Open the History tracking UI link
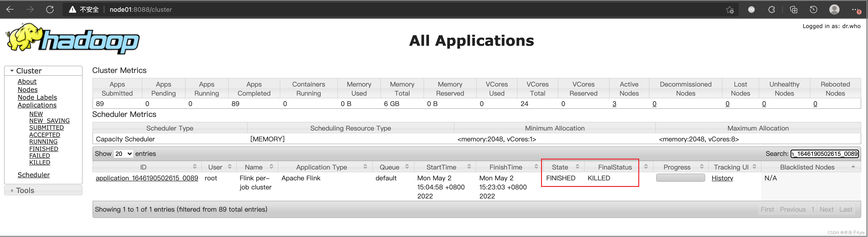 tap(722, 178)
